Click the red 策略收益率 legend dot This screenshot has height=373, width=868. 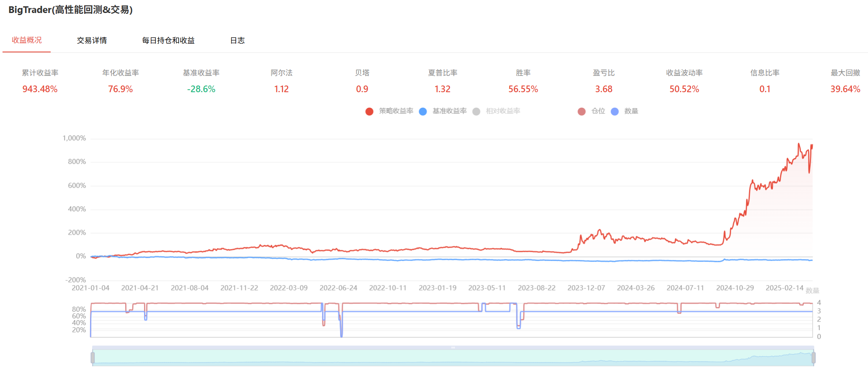tap(369, 111)
